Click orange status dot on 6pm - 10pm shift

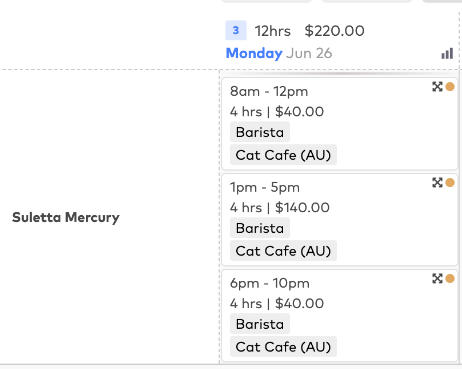click(x=450, y=278)
